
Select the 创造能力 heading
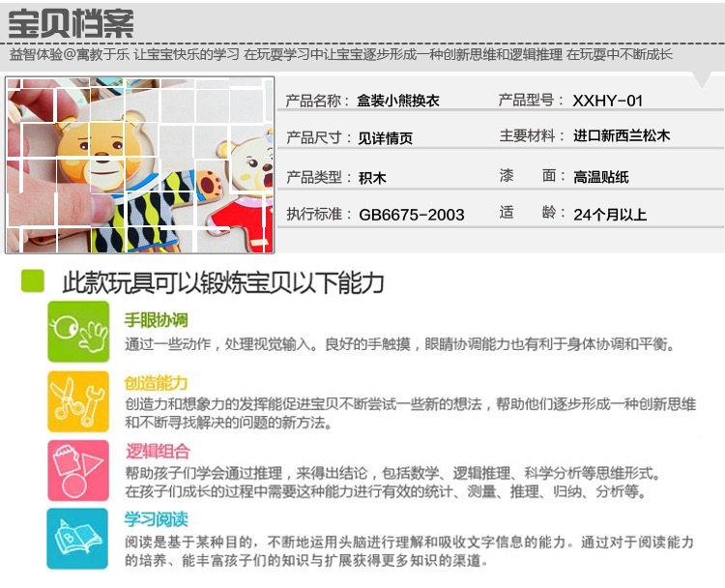[157, 383]
